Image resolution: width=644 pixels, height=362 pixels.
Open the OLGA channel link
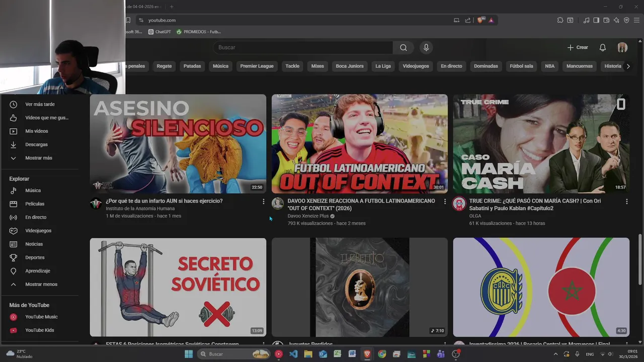pyautogui.click(x=475, y=216)
